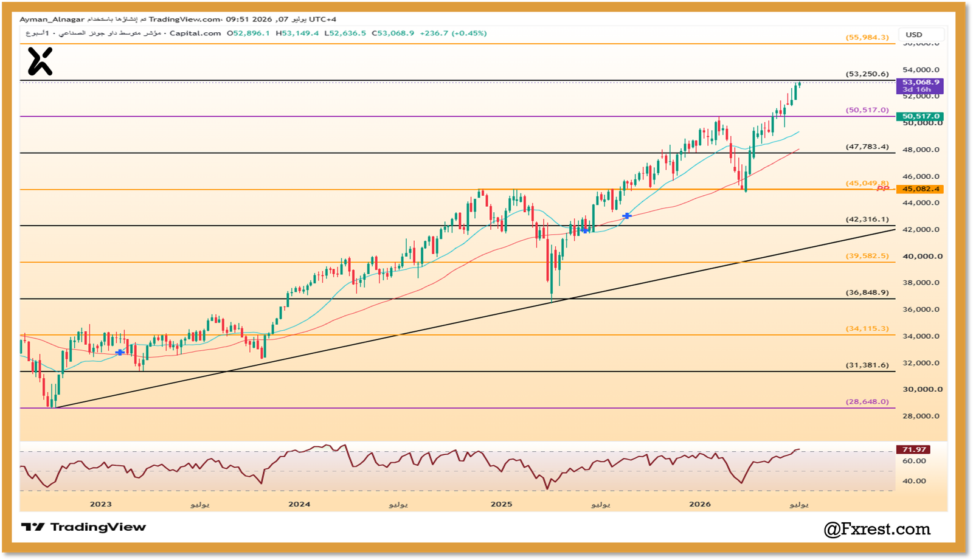Click the Capital.com symbol source text
Screen dimensions: 973x560
tap(195, 33)
